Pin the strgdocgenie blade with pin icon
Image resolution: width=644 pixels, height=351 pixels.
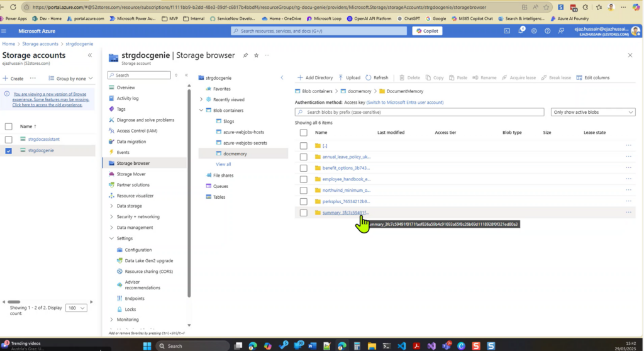pyautogui.click(x=245, y=55)
